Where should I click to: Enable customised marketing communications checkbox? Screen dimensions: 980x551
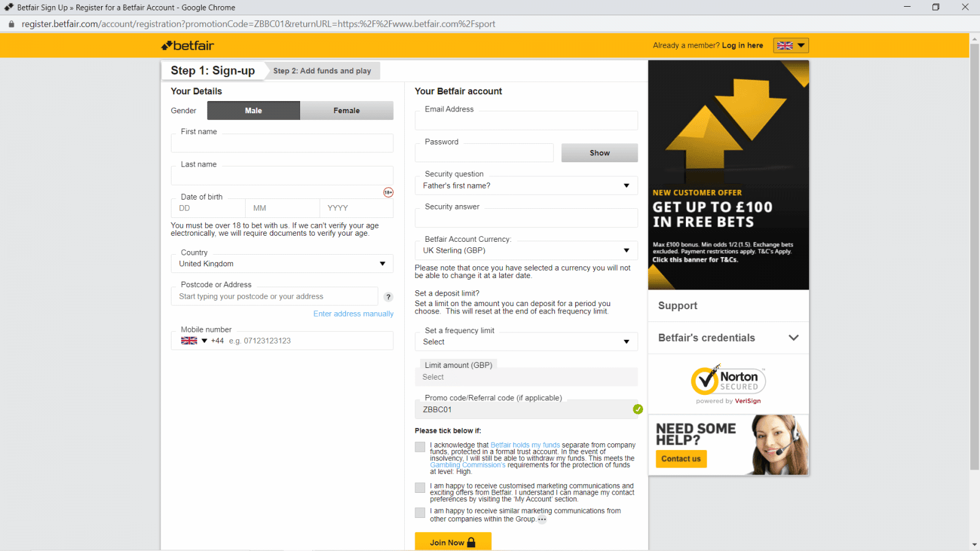(x=420, y=487)
